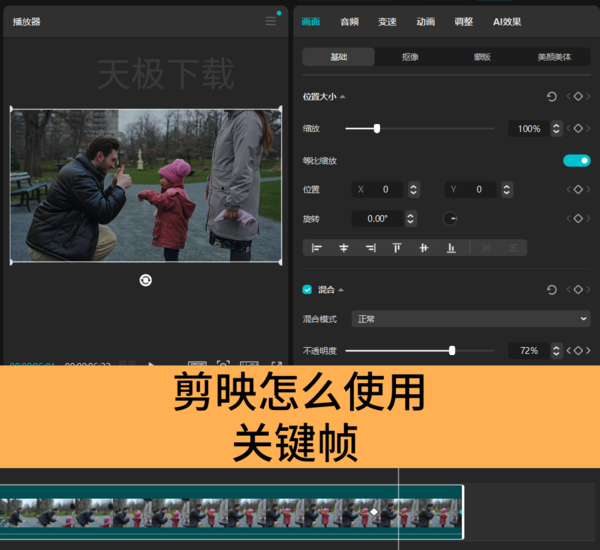Select the 抠像 cutout sub-tab
600x550 pixels.
pyautogui.click(x=410, y=57)
